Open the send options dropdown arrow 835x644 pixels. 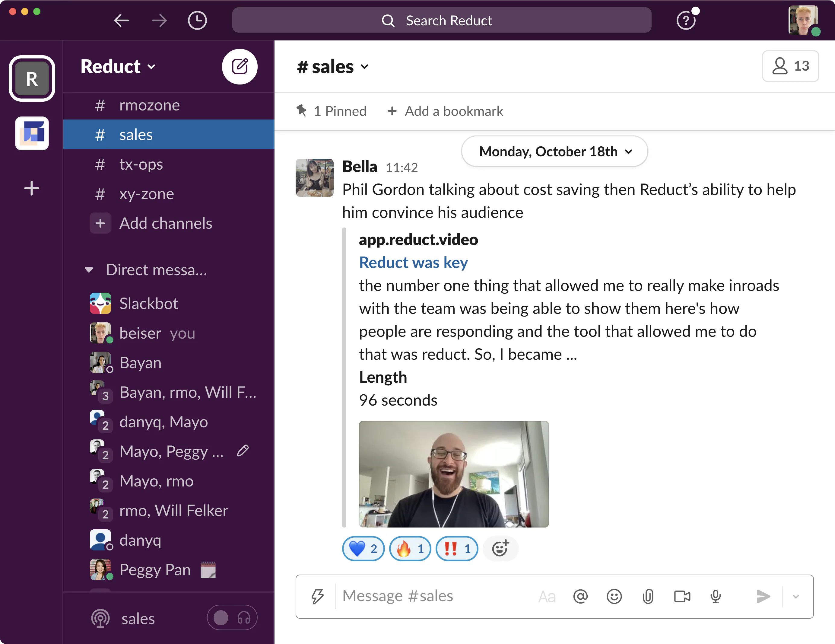(796, 596)
